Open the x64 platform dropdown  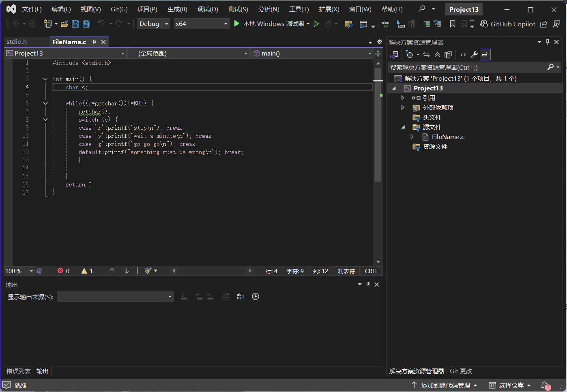[201, 24]
